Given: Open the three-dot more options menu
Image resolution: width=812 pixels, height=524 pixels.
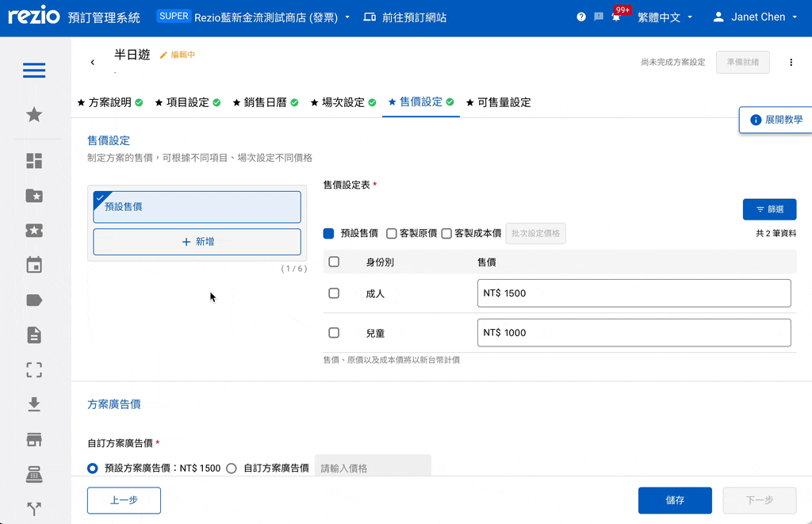Looking at the screenshot, I should tap(791, 62).
